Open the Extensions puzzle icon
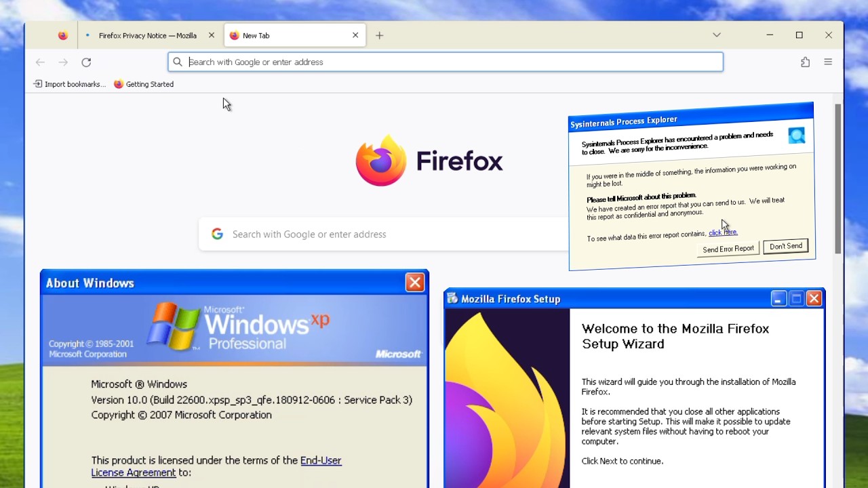Image resolution: width=868 pixels, height=488 pixels. point(805,62)
